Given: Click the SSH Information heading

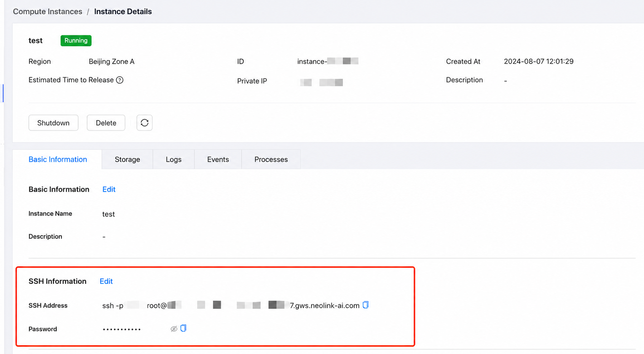Looking at the screenshot, I should (x=57, y=281).
